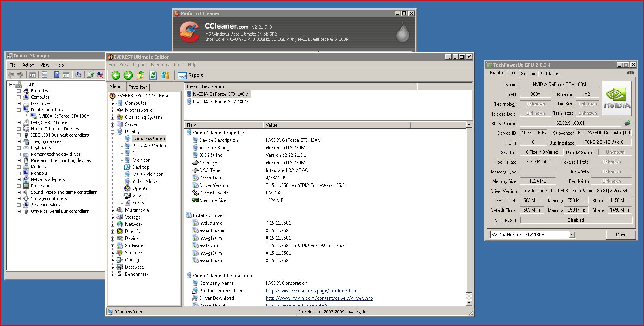
Task: Click Device Manager scan hardware icon
Action: pos(78,74)
